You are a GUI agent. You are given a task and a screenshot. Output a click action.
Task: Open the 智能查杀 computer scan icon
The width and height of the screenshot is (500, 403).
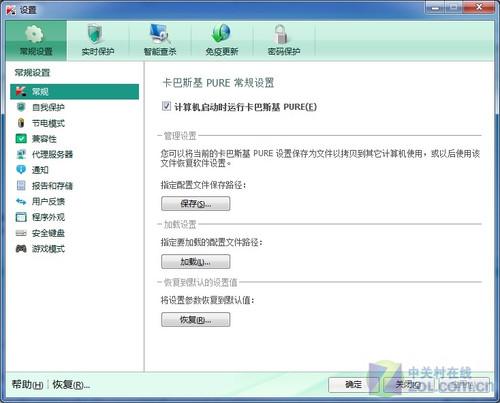pos(159,33)
